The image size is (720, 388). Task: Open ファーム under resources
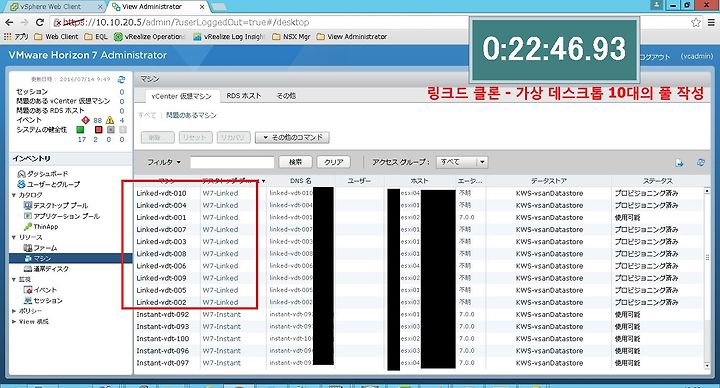coord(40,247)
